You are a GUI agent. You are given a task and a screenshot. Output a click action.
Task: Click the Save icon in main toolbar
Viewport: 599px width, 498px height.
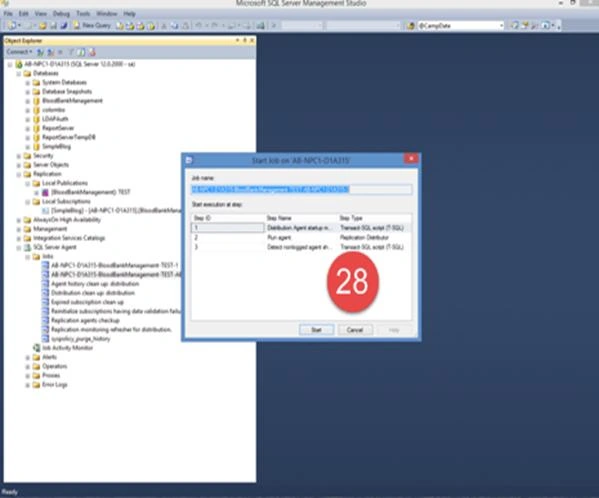tap(53, 26)
